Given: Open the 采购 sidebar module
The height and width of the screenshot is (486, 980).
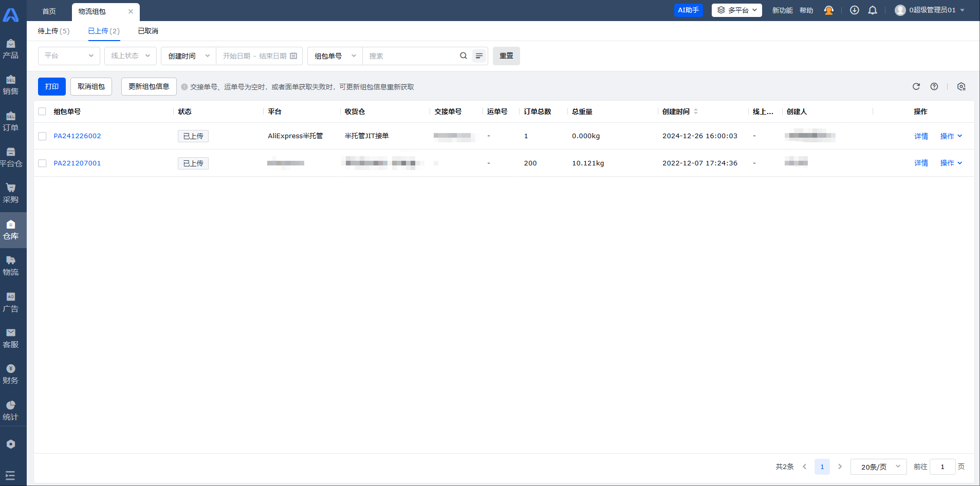Looking at the screenshot, I should click(11, 194).
